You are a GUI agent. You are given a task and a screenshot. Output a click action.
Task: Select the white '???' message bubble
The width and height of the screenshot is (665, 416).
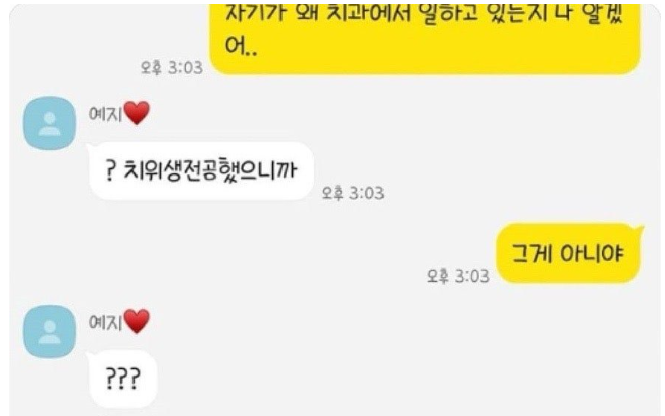pos(123,379)
